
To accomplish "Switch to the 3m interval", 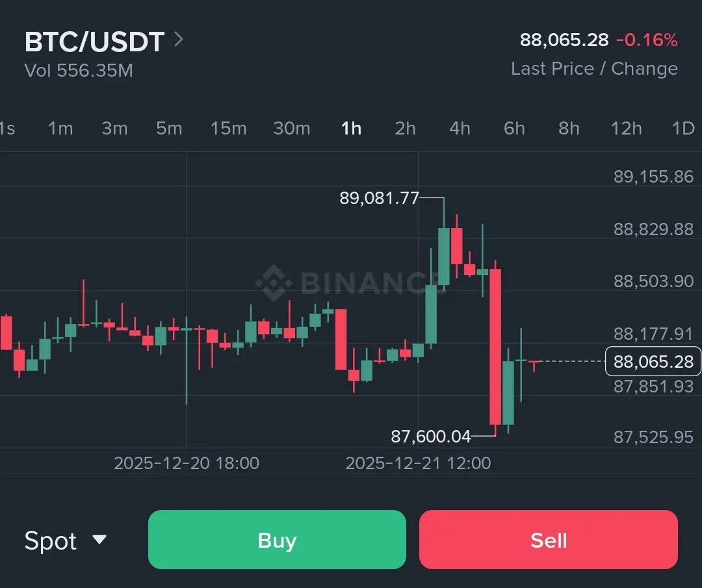I will 114,128.
